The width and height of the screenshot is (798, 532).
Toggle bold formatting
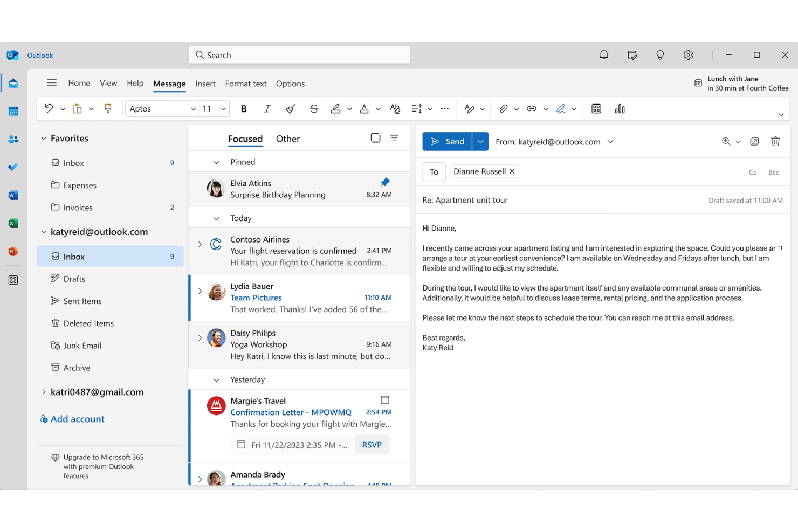tap(244, 108)
